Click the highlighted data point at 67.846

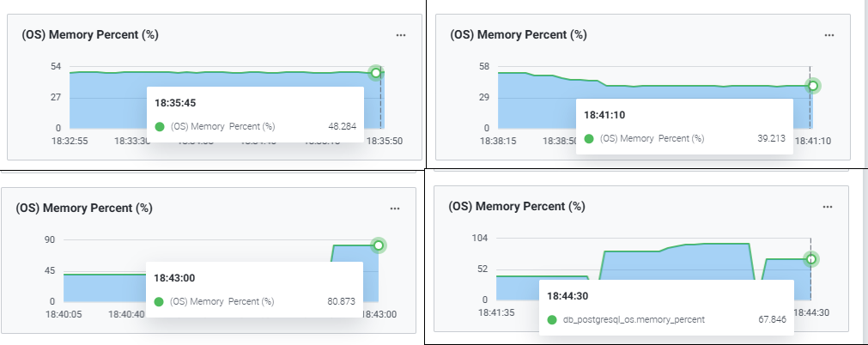[811, 258]
